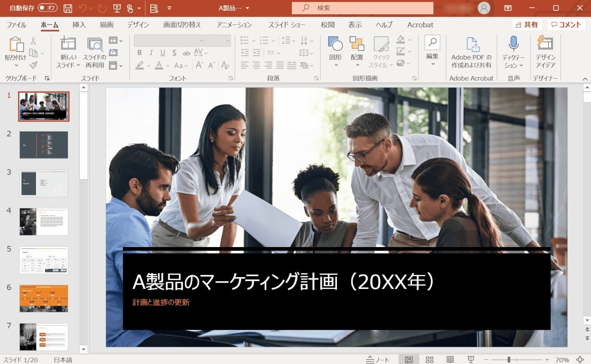
Task: Select the slide 6 thumbnail
Action: [44, 298]
